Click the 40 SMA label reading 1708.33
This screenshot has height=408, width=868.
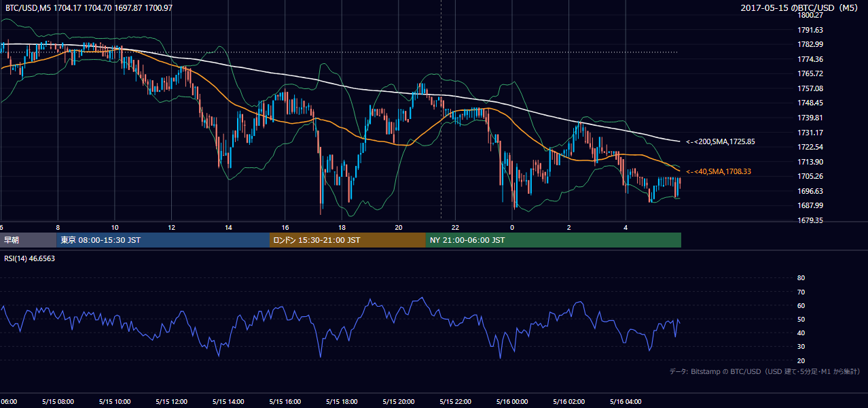pos(719,172)
